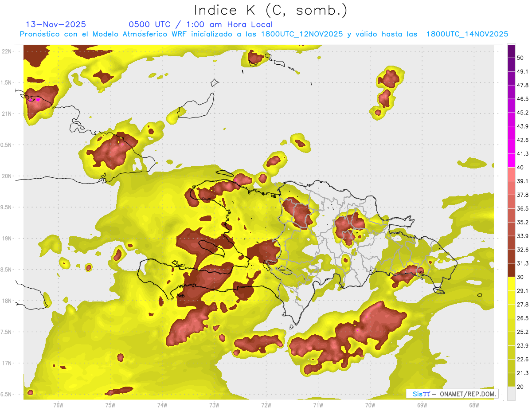Click the longitude label '73W'
Screen dimensions: 532x411
pos(214,405)
